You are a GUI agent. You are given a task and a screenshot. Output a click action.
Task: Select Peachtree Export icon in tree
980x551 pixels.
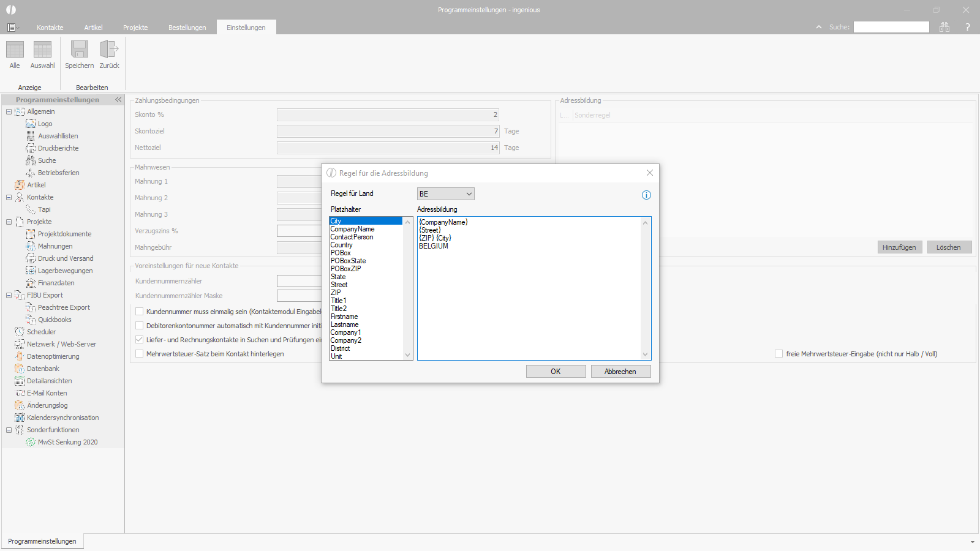pos(31,307)
